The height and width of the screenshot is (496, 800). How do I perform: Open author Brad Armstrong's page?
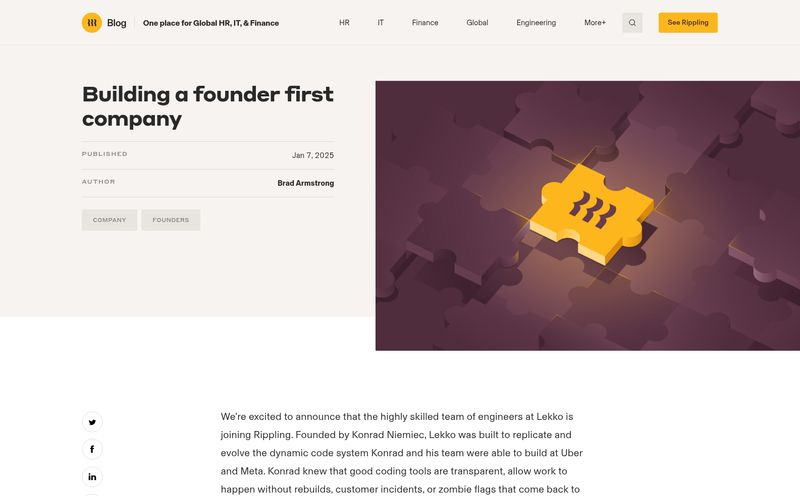pyautogui.click(x=306, y=183)
